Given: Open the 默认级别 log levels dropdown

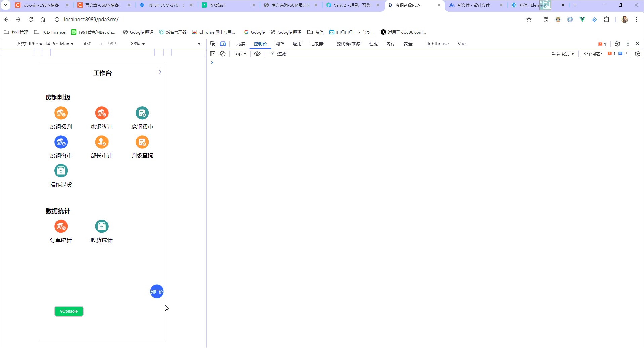Looking at the screenshot, I should coord(563,54).
